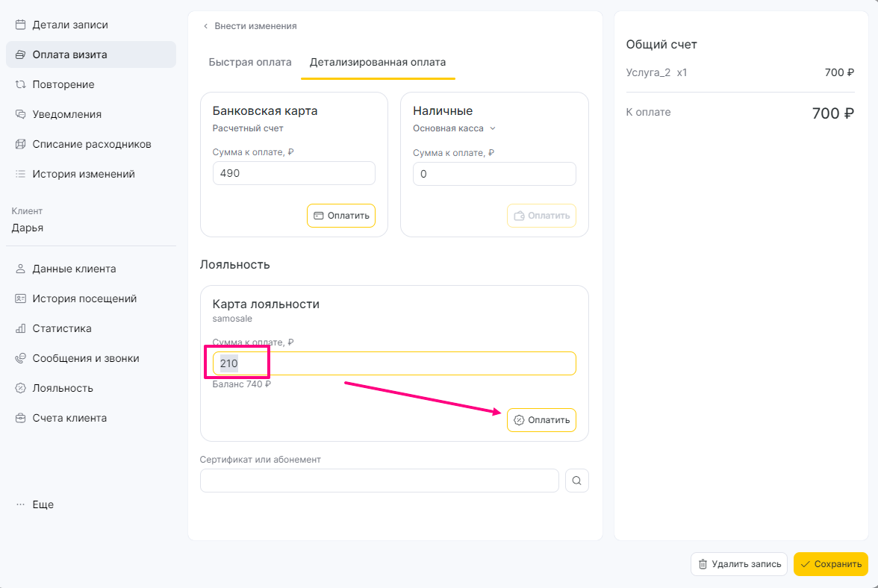Click the box icon beside Списание расходников

[x=21, y=144]
